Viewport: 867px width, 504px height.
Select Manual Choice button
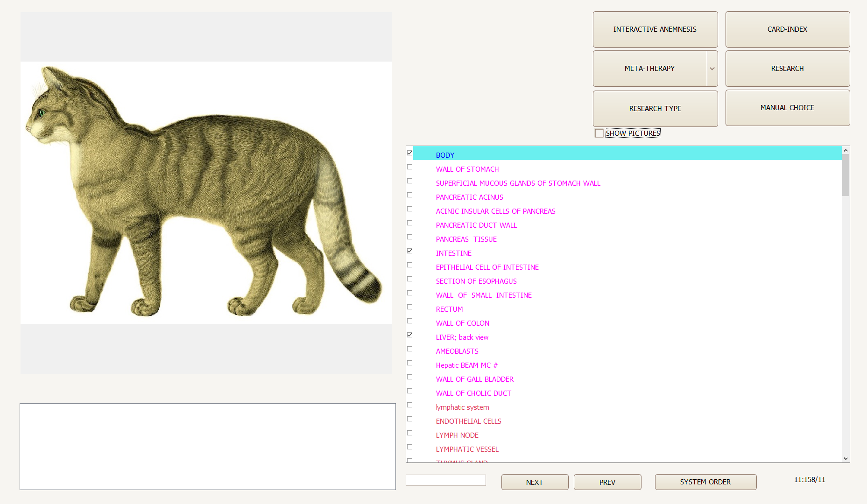[787, 108]
